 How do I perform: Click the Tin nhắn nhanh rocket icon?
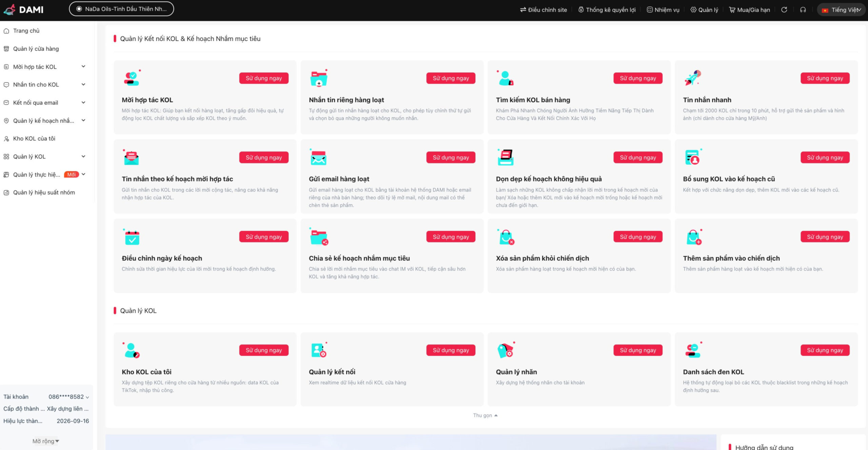coord(692,78)
